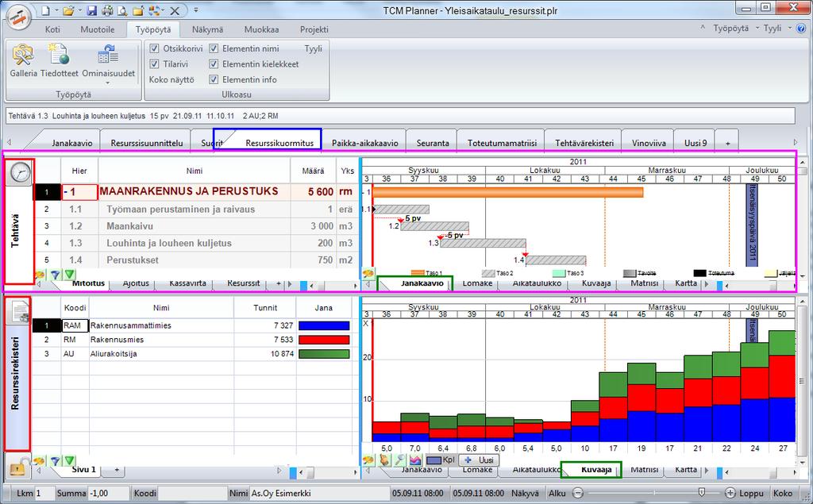Switch to the Tehtävärekisteri view tab

pos(584,143)
